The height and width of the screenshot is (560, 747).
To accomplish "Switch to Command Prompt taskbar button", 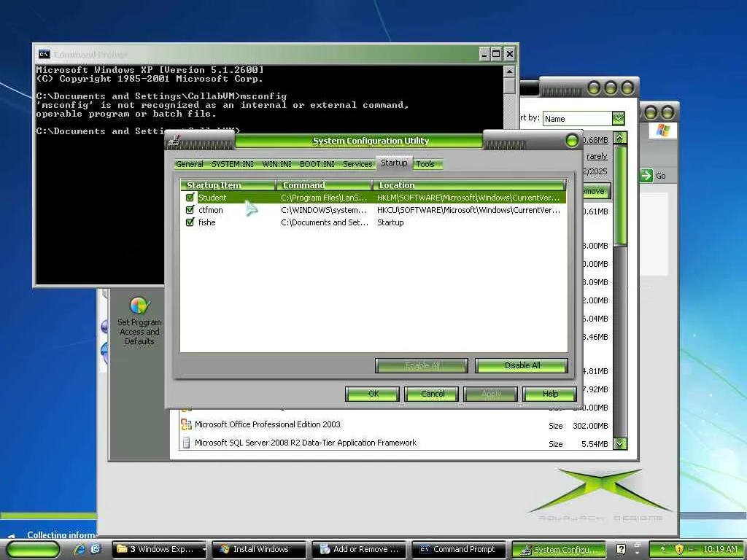I will [459, 549].
